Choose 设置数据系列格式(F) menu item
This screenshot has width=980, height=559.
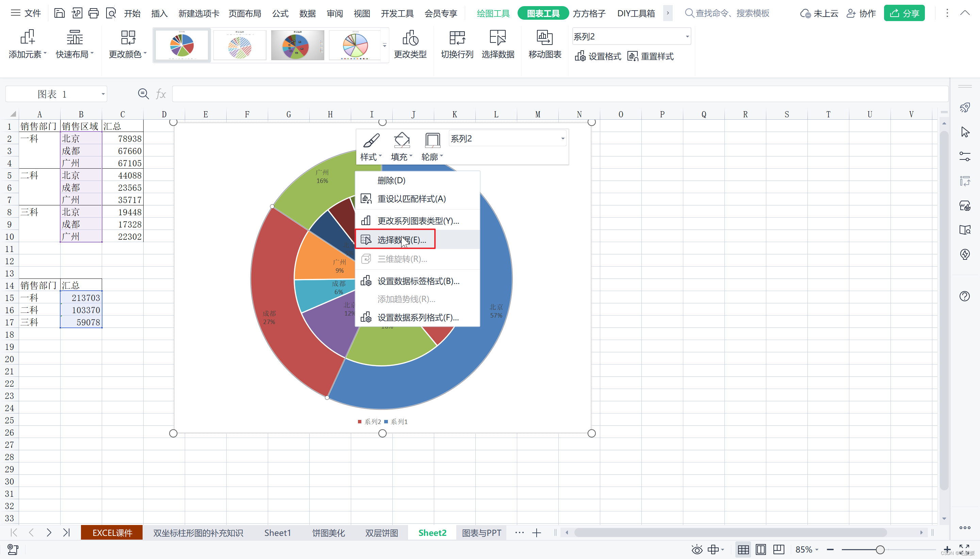pyautogui.click(x=417, y=318)
